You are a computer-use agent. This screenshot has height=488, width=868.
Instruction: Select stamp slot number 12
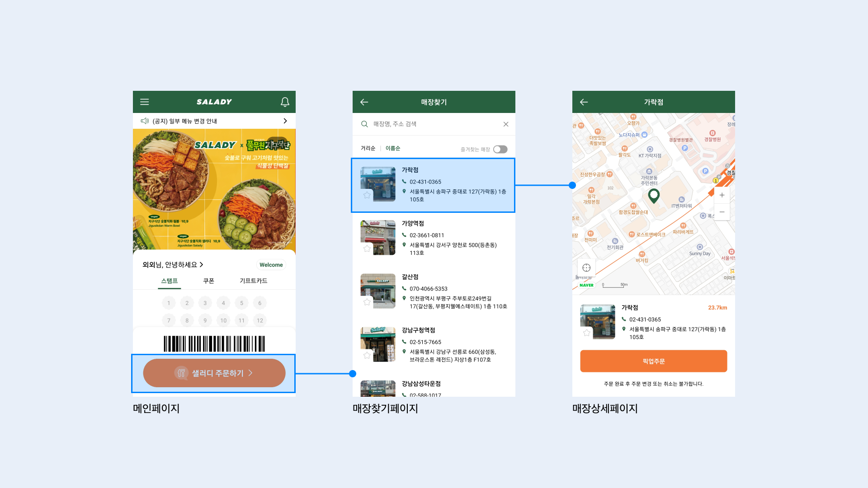[260, 321]
